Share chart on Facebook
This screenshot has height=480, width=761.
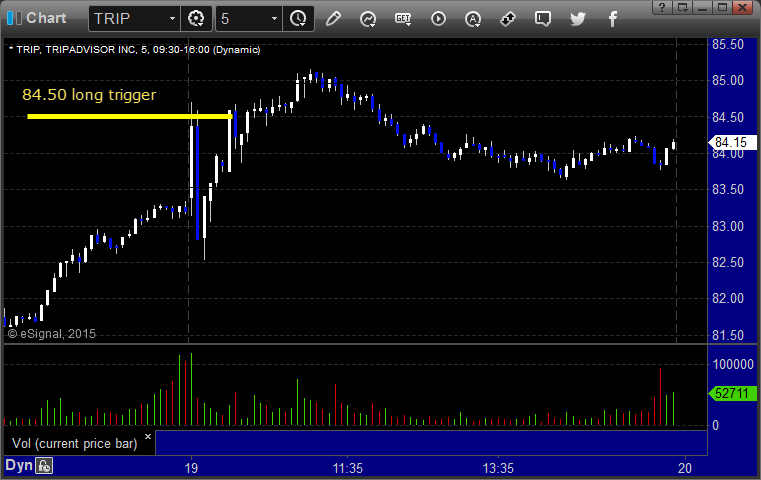click(612, 19)
